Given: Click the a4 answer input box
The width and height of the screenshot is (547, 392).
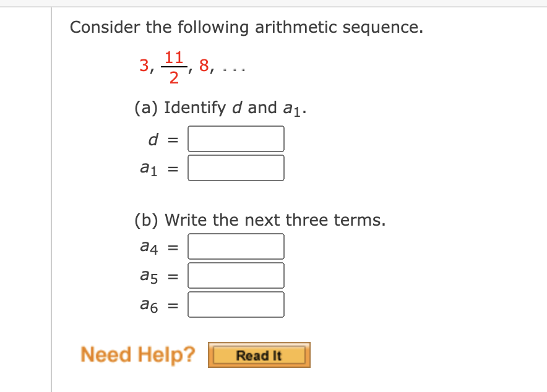Looking at the screenshot, I should [x=236, y=246].
